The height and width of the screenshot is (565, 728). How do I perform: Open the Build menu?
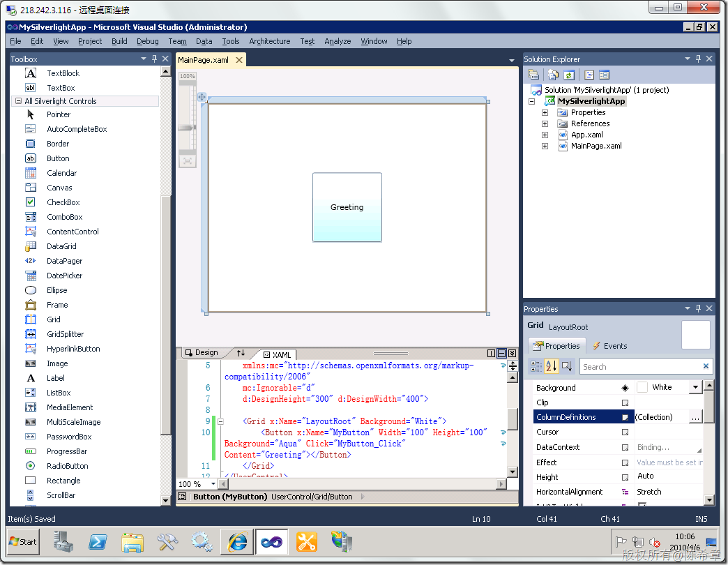click(x=119, y=41)
